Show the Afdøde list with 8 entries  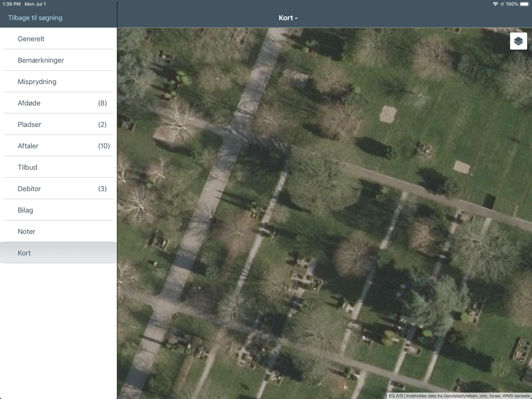(59, 103)
